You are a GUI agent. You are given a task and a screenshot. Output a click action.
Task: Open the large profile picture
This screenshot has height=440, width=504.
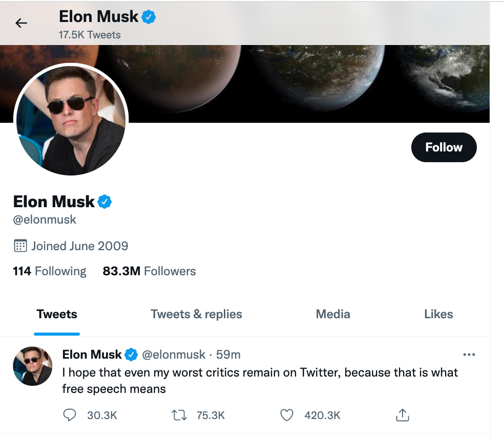71,120
